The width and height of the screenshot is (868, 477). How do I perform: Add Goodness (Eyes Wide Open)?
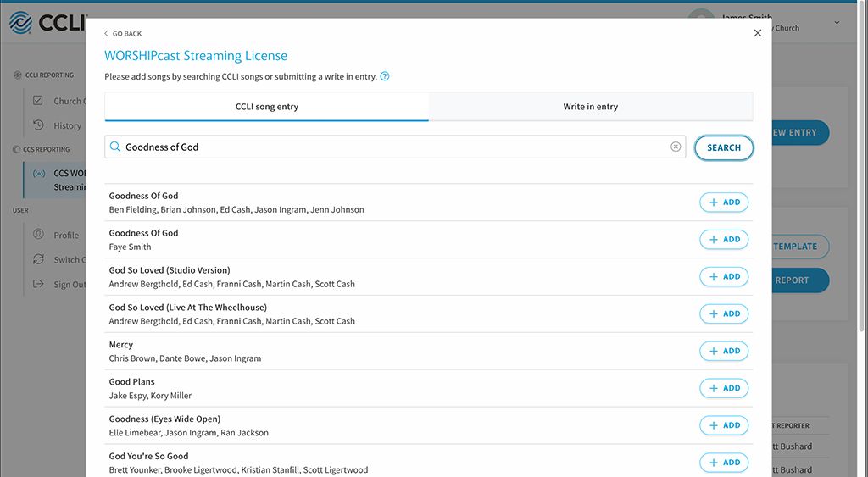pos(724,425)
